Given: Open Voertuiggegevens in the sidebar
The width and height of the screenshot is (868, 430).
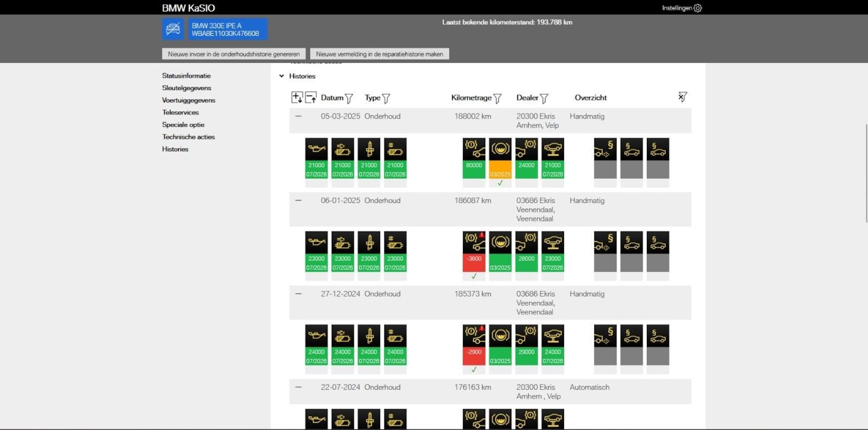Looking at the screenshot, I should (x=188, y=100).
